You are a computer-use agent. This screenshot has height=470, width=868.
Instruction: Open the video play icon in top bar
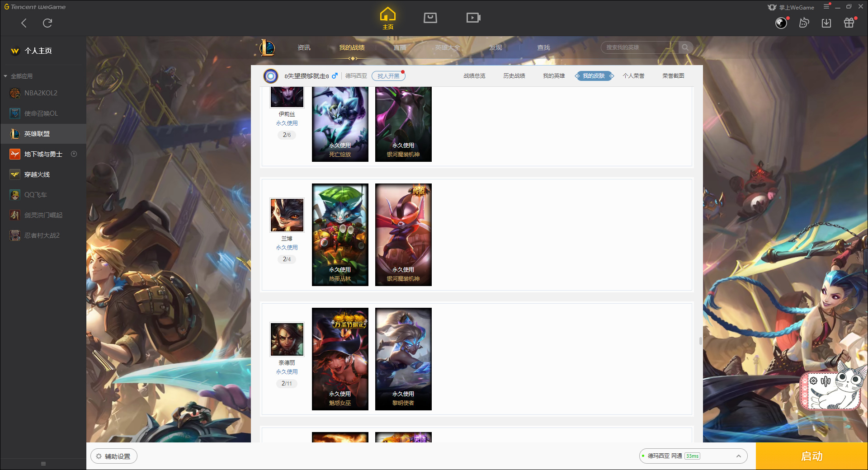(473, 18)
